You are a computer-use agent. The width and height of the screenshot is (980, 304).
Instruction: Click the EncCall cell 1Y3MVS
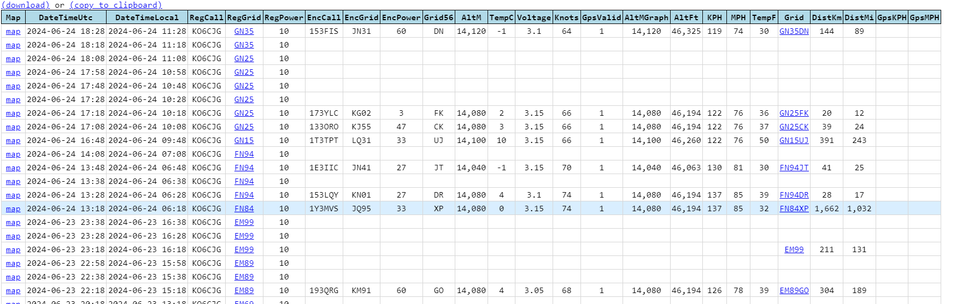click(x=324, y=208)
